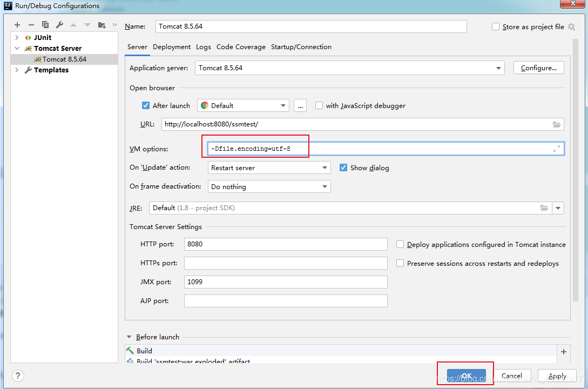Open On 'Update' action dropdown
Viewport: 588px width, 389px height.
click(x=269, y=167)
